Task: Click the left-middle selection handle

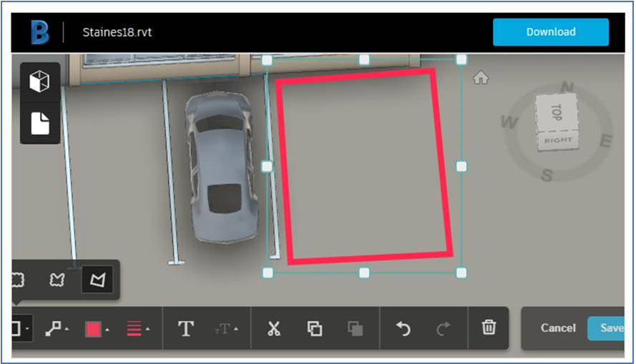Action: (x=267, y=167)
